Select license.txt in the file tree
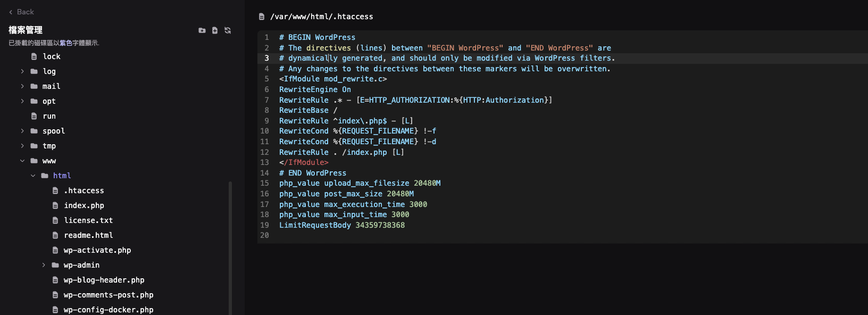 click(88, 220)
